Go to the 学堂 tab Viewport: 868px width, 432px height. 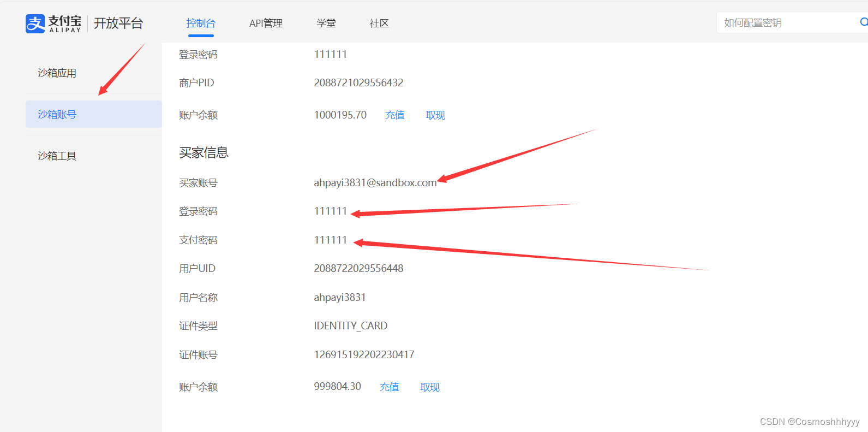(x=326, y=23)
